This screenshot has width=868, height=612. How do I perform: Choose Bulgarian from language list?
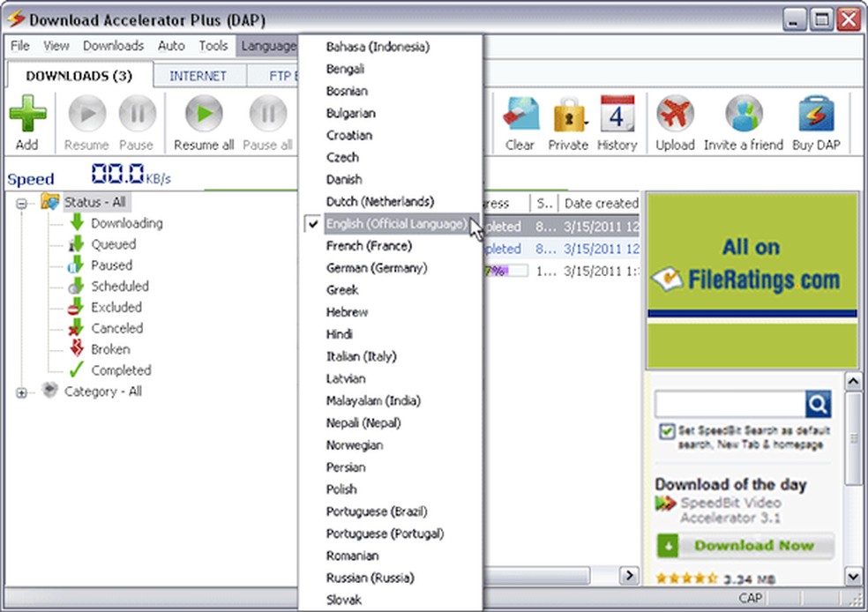[x=390, y=113]
